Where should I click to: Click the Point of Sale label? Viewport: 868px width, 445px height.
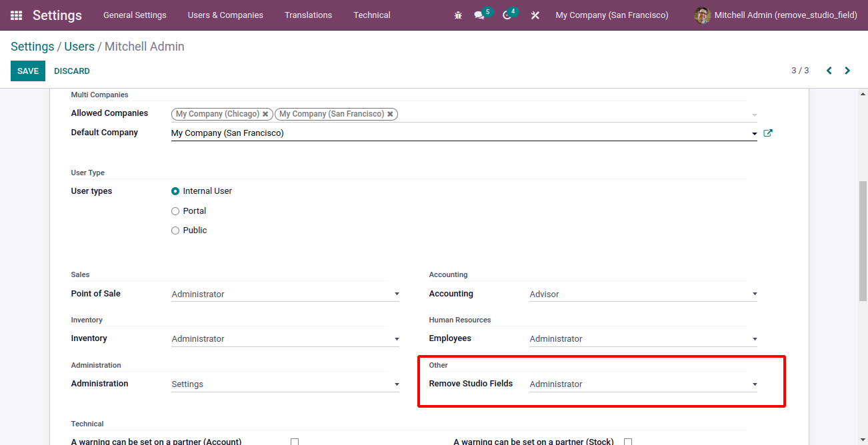click(x=95, y=294)
